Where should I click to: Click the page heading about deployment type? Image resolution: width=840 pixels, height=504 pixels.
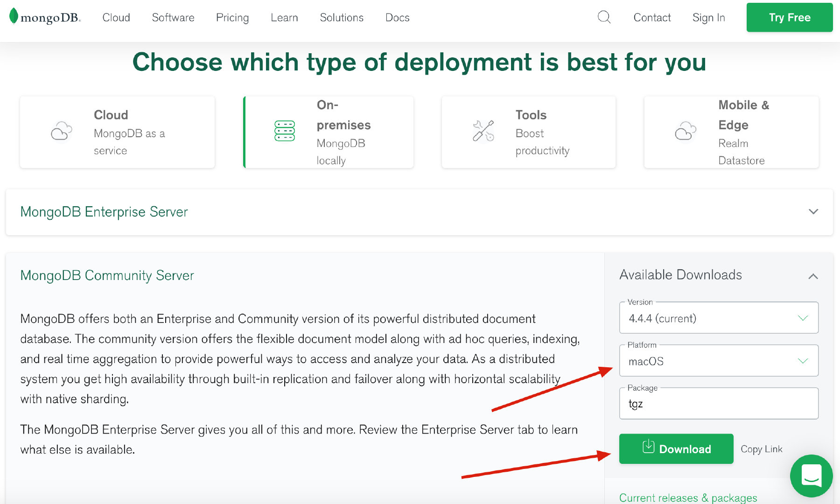(x=419, y=62)
